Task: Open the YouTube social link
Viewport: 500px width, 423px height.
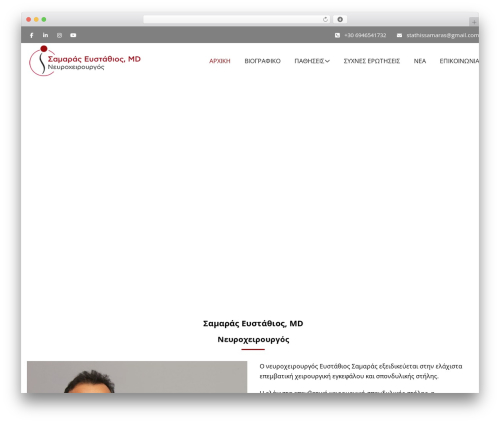Action: tap(73, 35)
